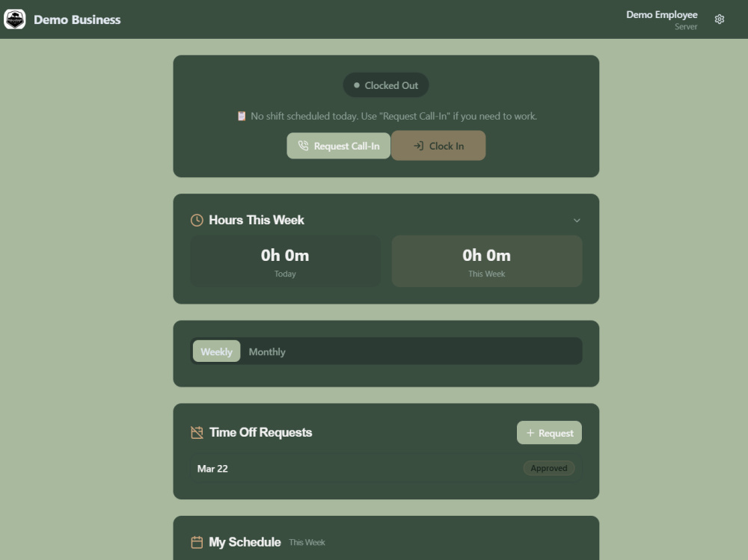Viewport: 748px width, 560px height.
Task: Open the Mar 22 time off entry
Action: [x=386, y=469]
